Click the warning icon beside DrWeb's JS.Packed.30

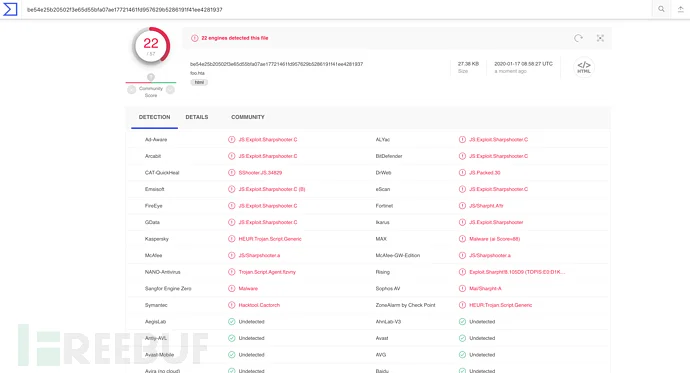462,173
